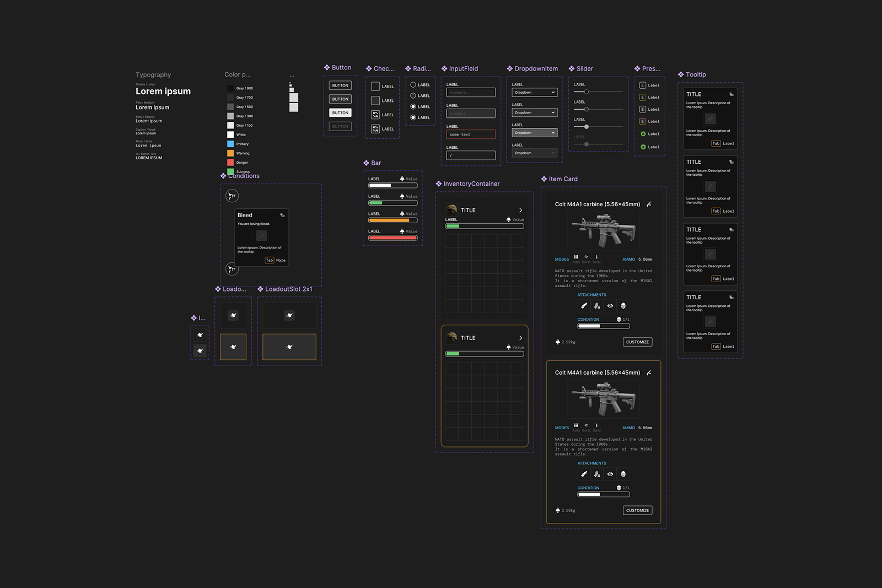Image resolution: width=882 pixels, height=588 pixels.
Task: Select the InventoryContainer frame title
Action: pos(471,184)
